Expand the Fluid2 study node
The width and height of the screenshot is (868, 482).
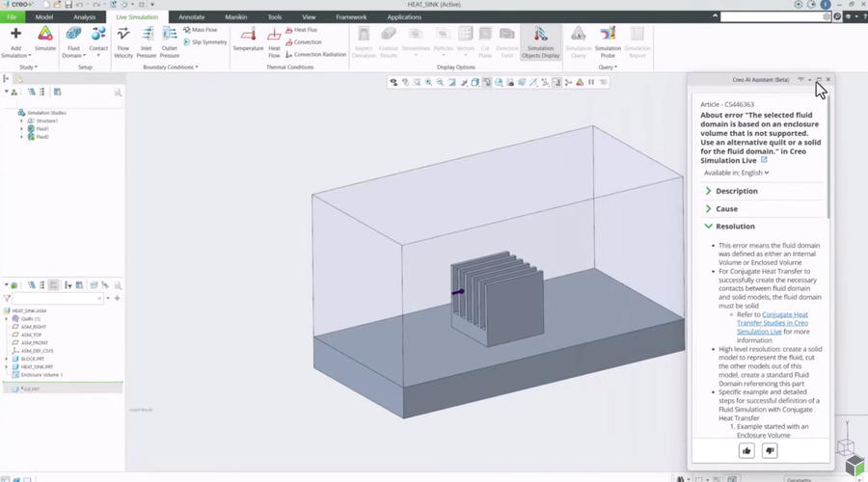point(21,137)
